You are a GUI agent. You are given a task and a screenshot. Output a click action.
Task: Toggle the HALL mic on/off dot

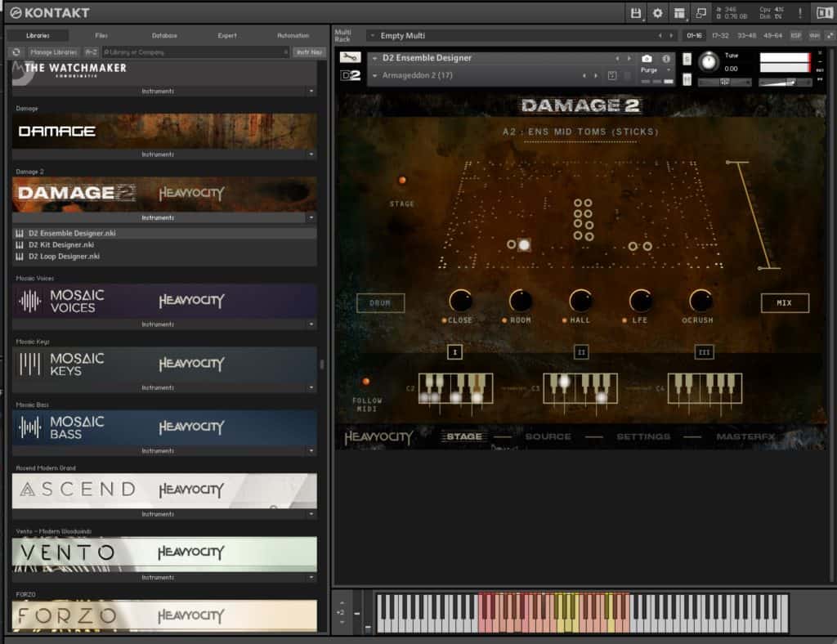[x=564, y=320]
